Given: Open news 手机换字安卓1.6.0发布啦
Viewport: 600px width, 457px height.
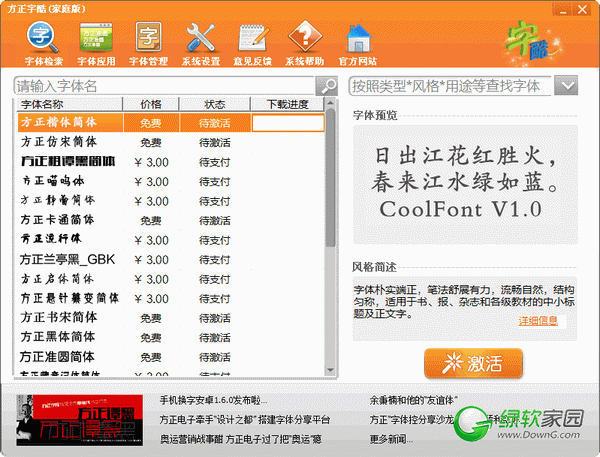Looking at the screenshot, I should 213,400.
